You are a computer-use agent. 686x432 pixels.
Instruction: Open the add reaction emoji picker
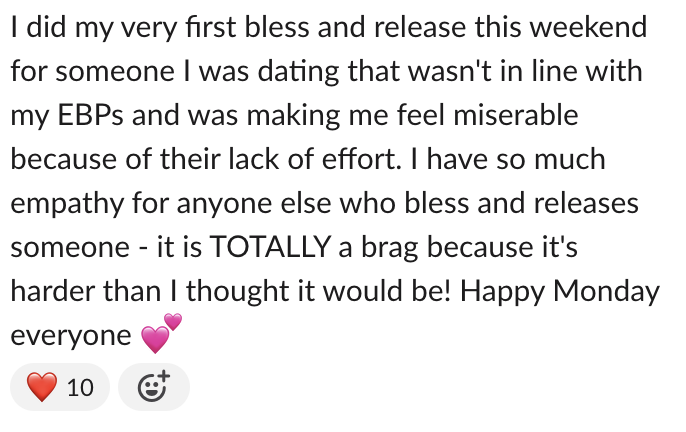(153, 388)
